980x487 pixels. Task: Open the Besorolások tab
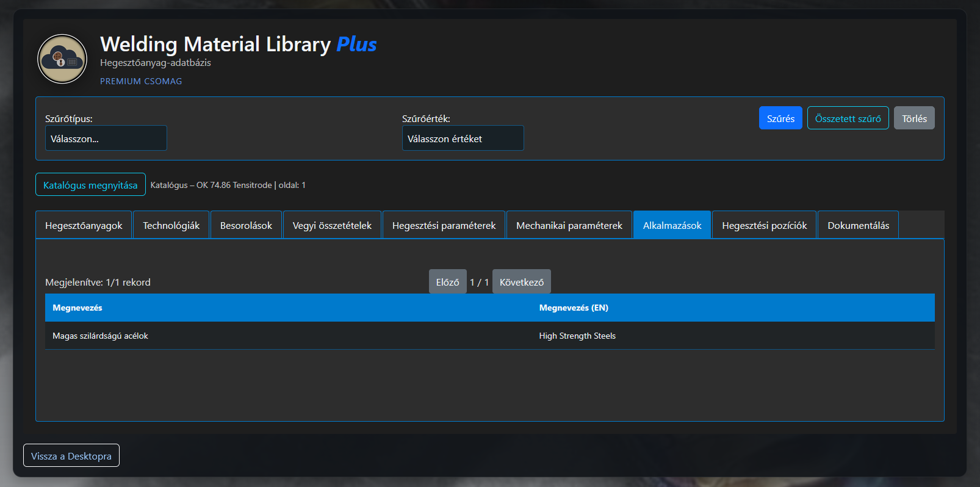point(247,225)
